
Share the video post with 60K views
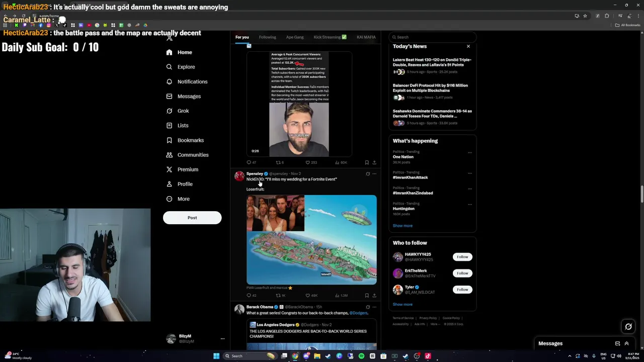pyautogui.click(x=374, y=162)
